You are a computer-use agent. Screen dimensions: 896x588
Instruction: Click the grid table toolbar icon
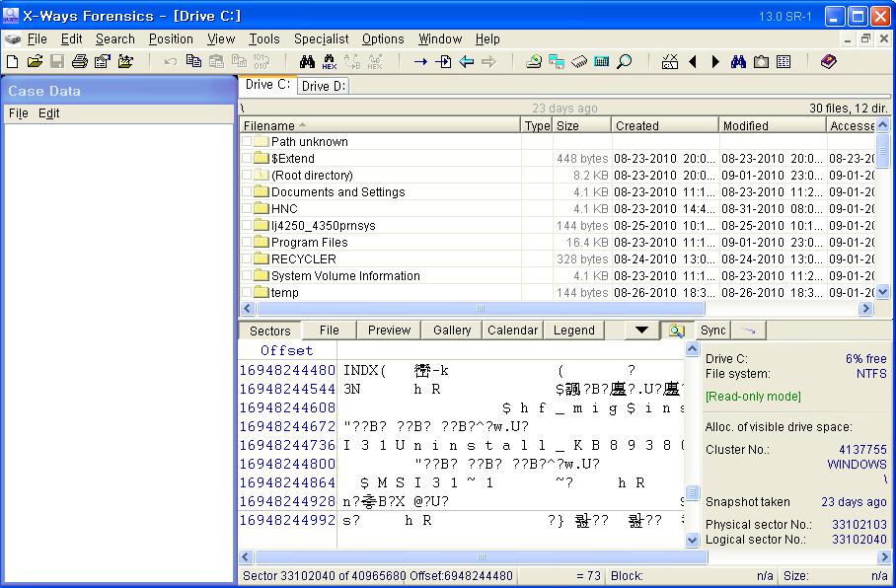point(784,62)
